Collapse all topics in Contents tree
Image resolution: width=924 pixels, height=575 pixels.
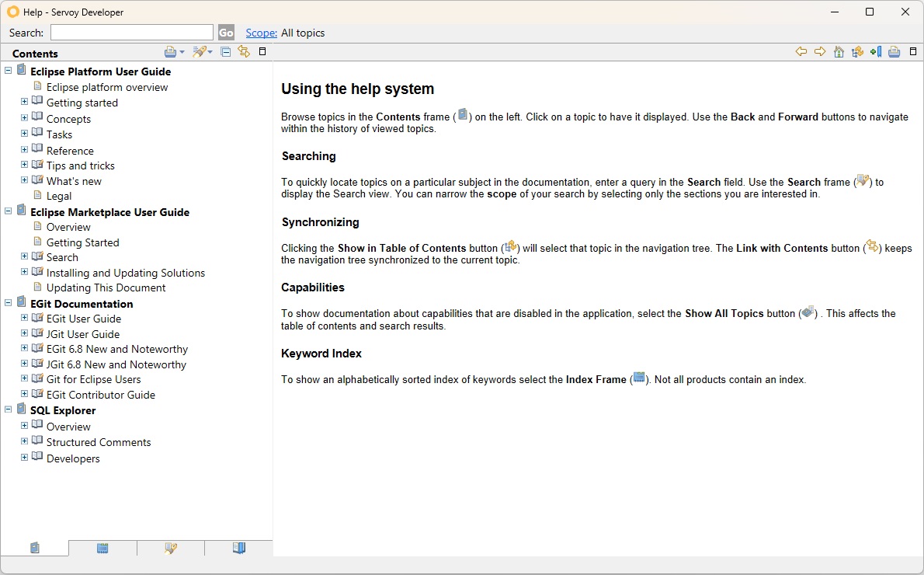click(226, 52)
